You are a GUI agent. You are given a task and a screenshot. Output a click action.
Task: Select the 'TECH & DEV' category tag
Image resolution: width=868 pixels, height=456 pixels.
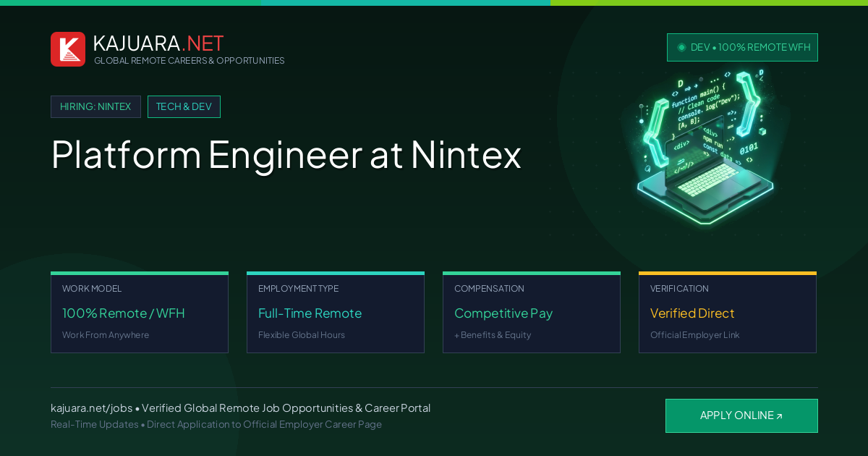coord(184,106)
